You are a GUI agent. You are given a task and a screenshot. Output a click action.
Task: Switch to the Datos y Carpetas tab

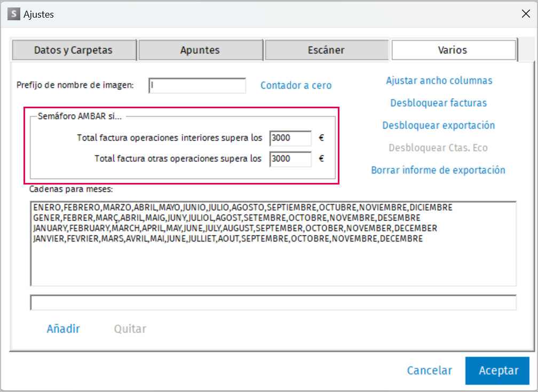74,50
